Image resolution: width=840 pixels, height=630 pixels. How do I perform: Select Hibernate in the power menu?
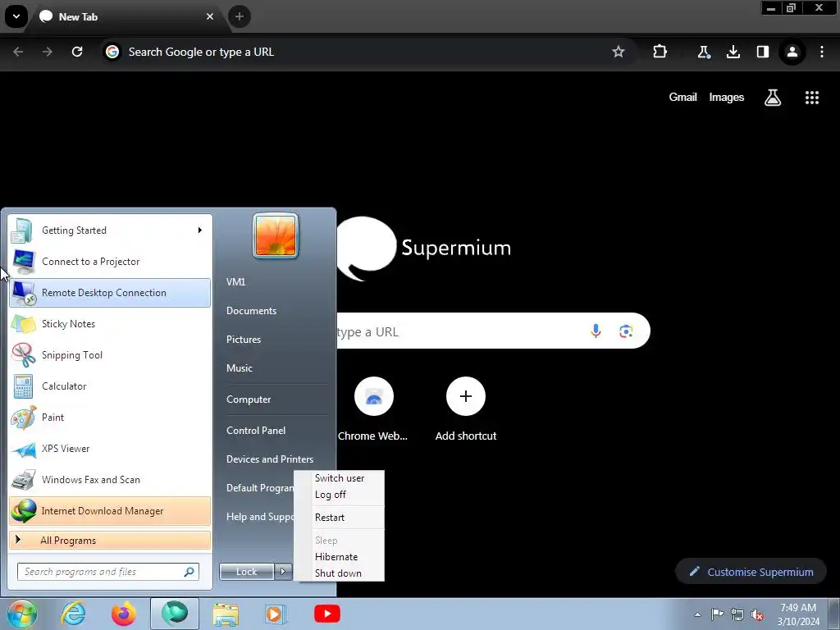336,557
